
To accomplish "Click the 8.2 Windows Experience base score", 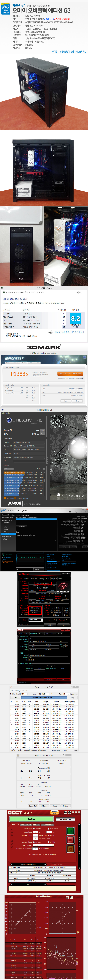I will 76,318.
